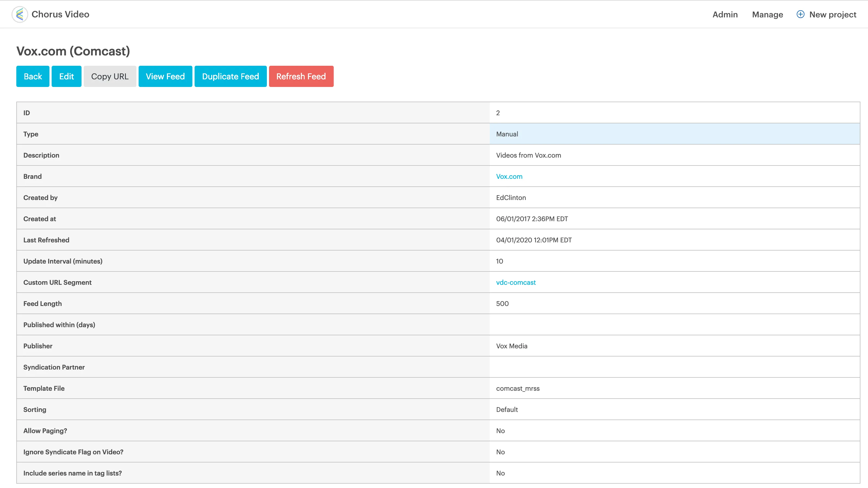Open the Manage menu
This screenshot has width=868, height=488.
(768, 14)
